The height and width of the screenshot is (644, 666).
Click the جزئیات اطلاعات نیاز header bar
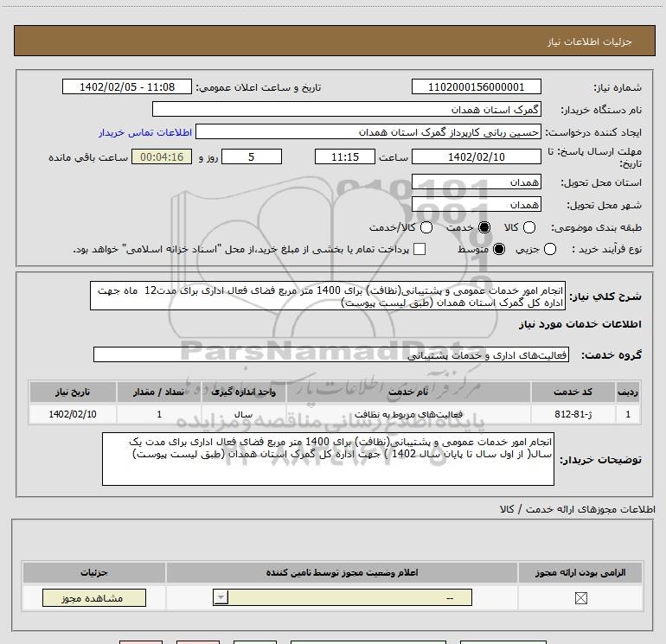click(334, 41)
